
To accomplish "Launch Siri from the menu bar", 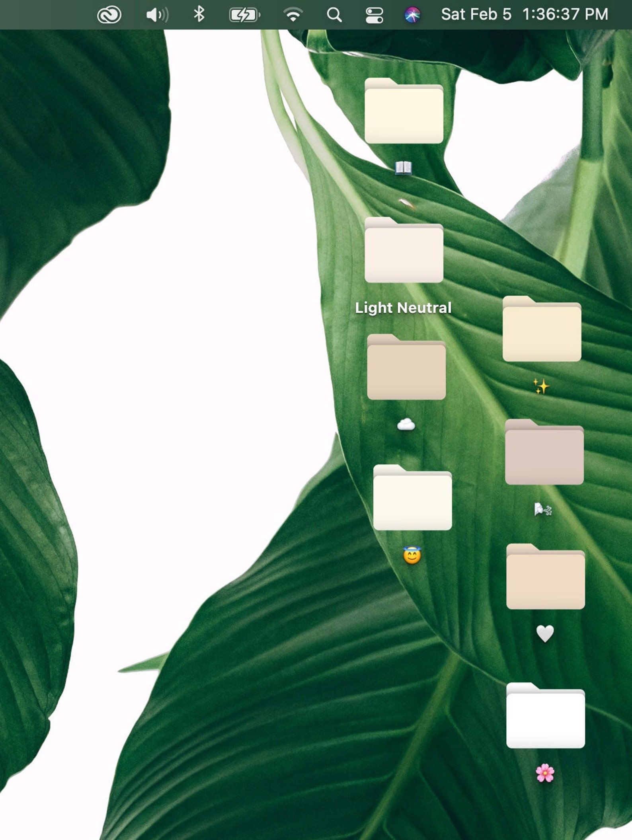I will (412, 15).
